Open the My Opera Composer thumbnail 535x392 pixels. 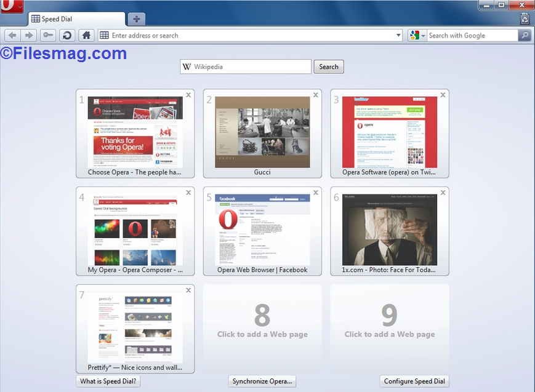[x=135, y=230]
